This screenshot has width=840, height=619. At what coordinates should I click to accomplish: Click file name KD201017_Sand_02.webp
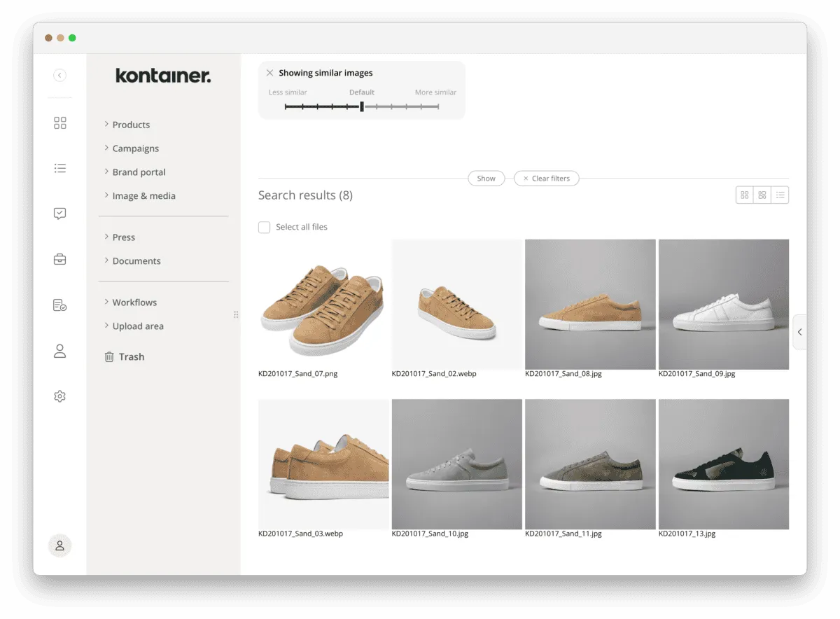point(434,374)
